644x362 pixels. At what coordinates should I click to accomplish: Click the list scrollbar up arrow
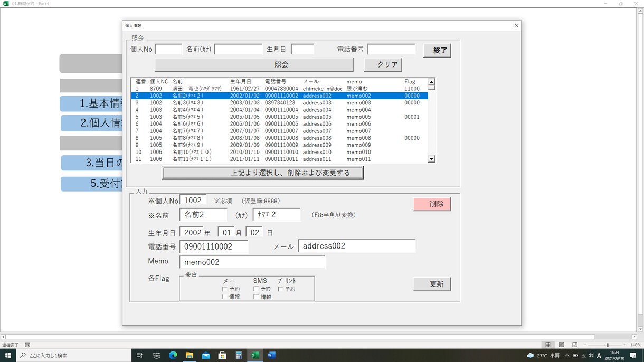tap(431, 82)
